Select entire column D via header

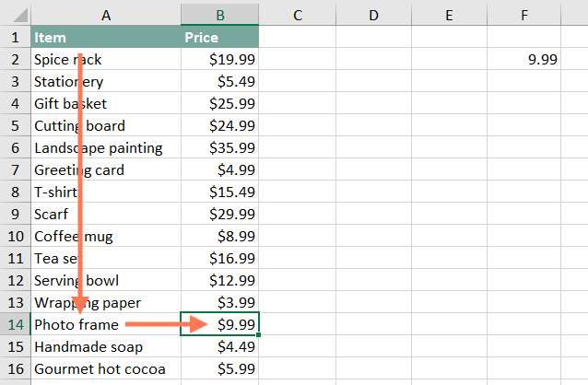(x=372, y=15)
